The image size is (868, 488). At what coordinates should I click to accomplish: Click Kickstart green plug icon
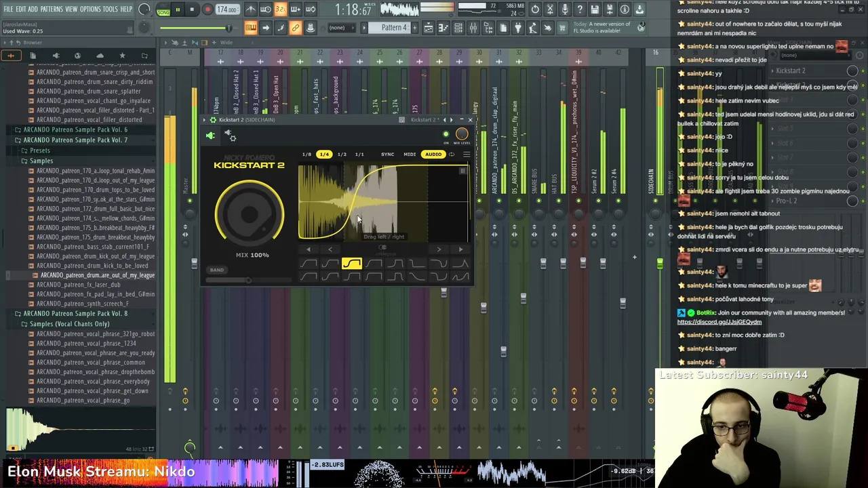click(210, 136)
